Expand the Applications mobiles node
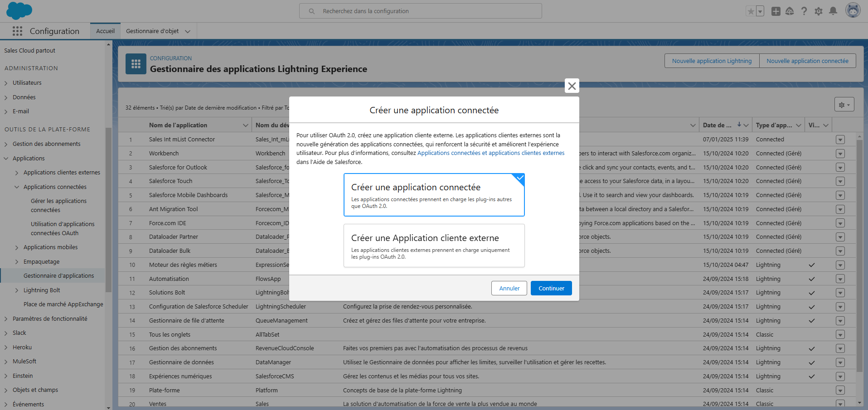 click(17, 247)
